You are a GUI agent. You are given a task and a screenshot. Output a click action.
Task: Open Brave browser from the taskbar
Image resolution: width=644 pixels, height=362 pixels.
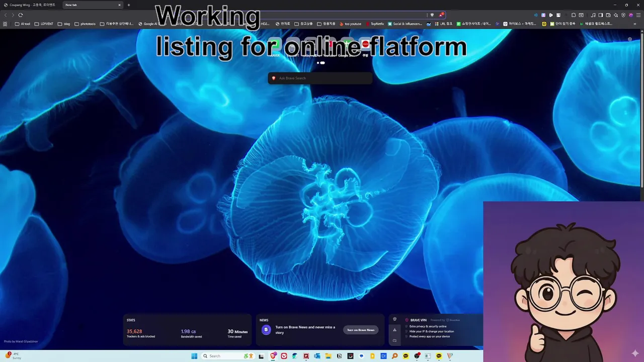[x=273, y=356]
